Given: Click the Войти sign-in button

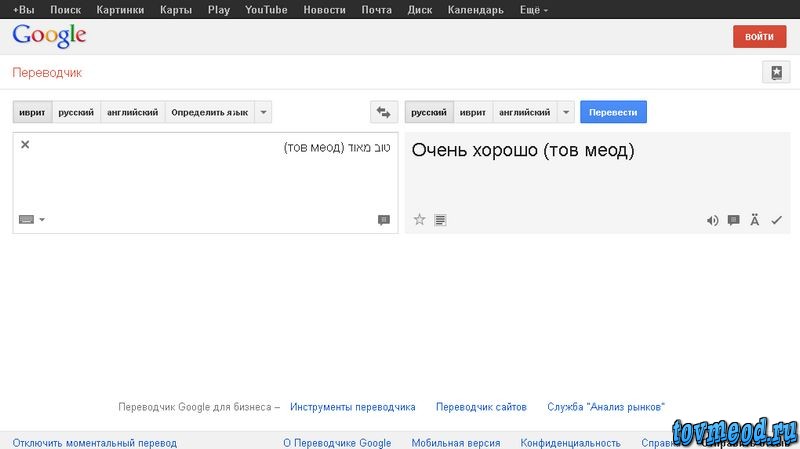Looking at the screenshot, I should tap(759, 37).
